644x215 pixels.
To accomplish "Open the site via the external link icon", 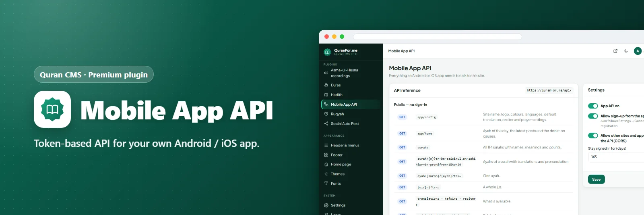I will point(615,51).
